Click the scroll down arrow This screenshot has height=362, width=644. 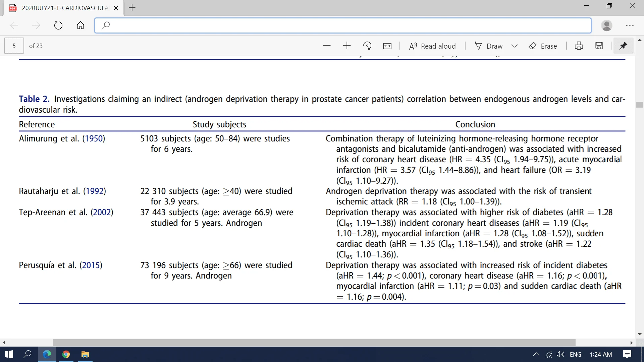pyautogui.click(x=640, y=334)
